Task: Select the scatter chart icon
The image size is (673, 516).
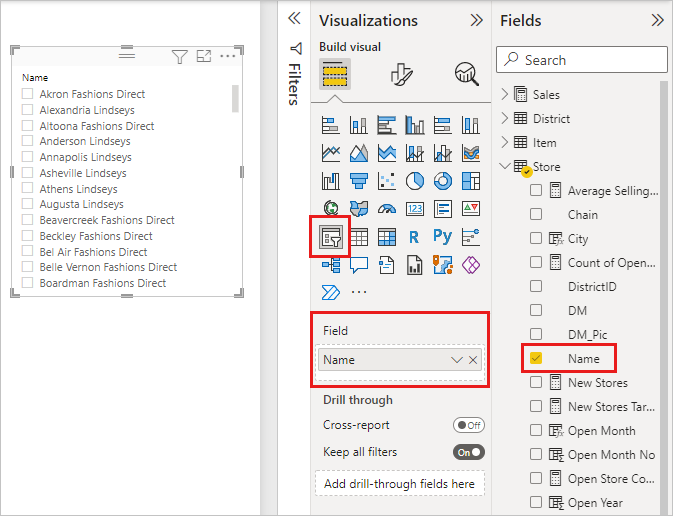Action: pos(387,181)
